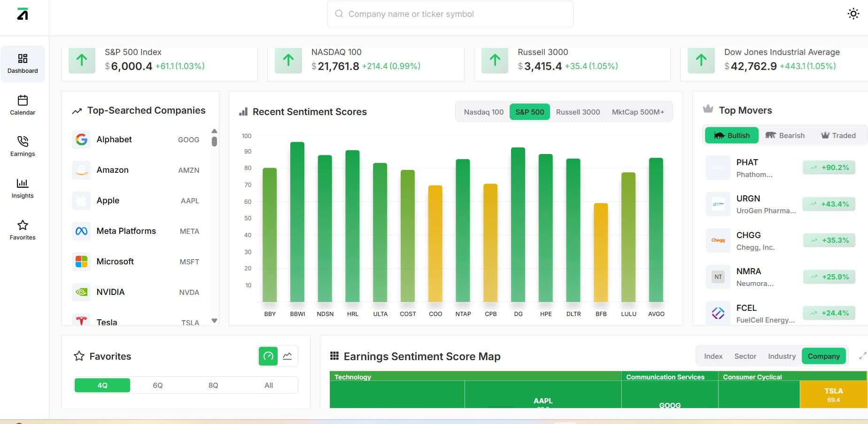Click the TSLA 69.4 treemap tile
The width and height of the screenshot is (868, 424).
(x=833, y=394)
